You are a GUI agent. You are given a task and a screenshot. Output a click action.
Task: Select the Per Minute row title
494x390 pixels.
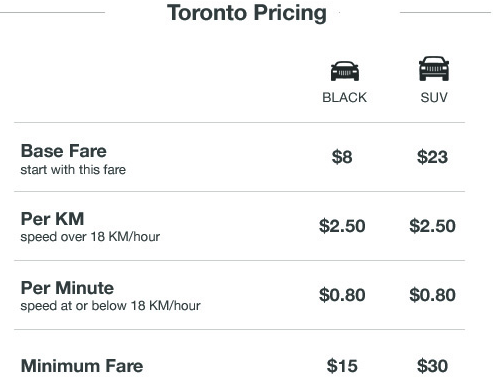67,288
